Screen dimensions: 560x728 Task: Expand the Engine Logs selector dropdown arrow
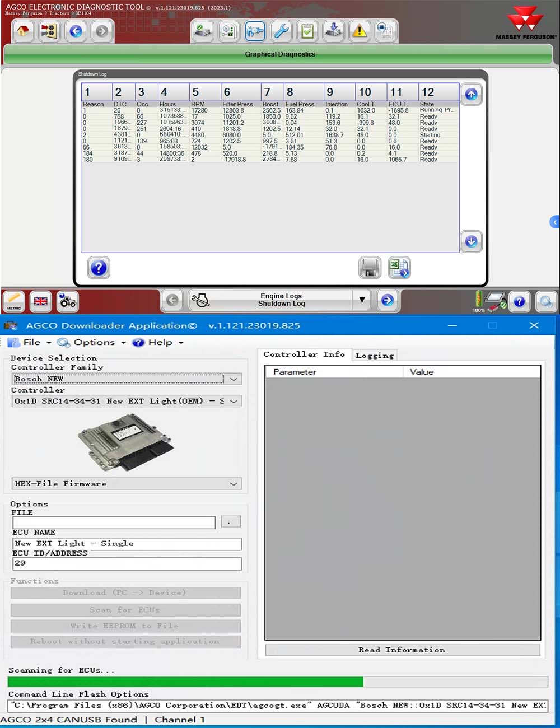(x=362, y=300)
